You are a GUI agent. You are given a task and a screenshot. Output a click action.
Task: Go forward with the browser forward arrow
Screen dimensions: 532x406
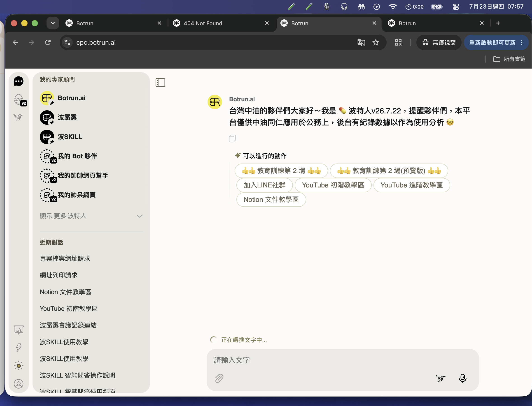click(31, 43)
